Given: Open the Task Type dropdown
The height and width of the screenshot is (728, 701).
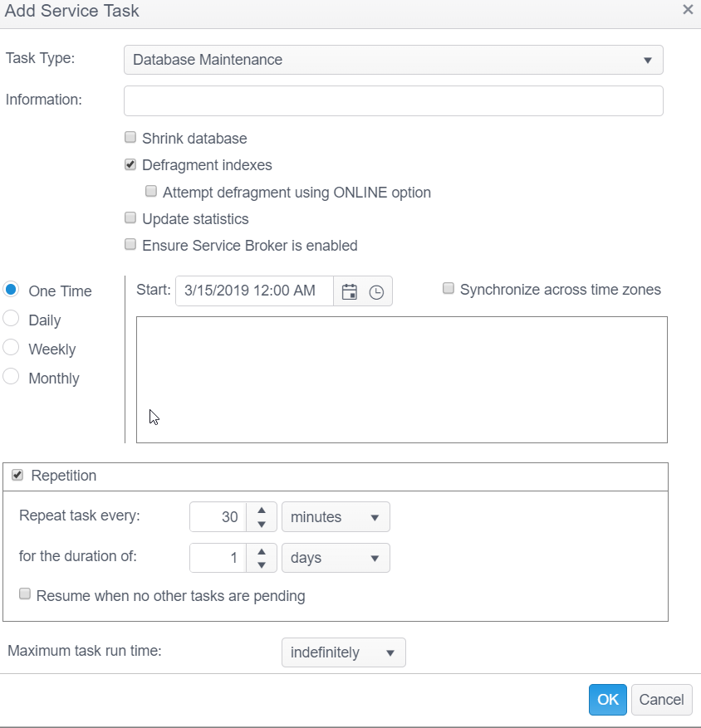Looking at the screenshot, I should pos(393,60).
